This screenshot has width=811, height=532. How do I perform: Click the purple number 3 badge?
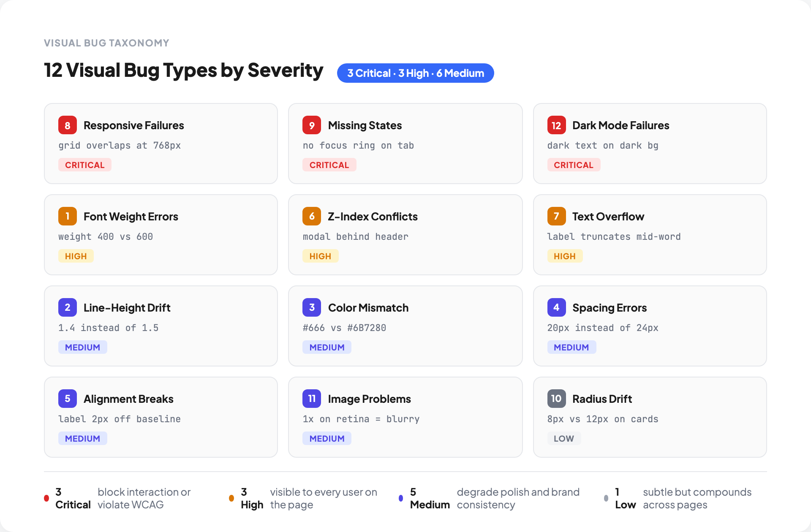[312, 307]
